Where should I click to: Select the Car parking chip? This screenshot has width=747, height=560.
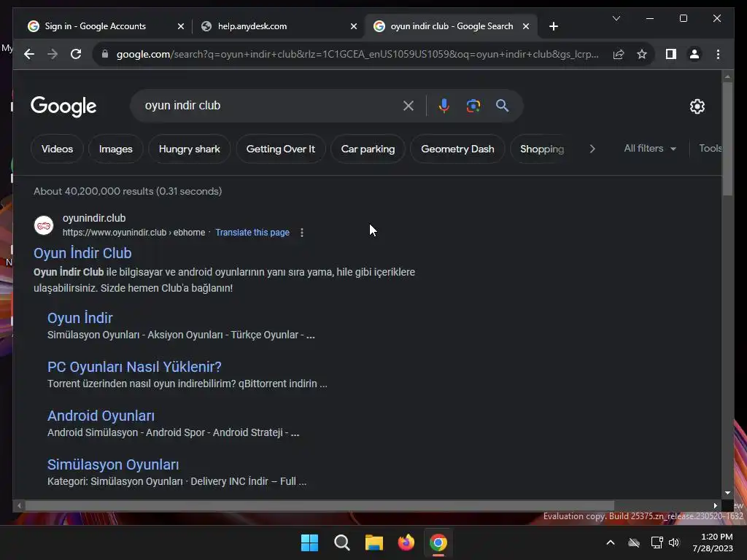point(368,149)
